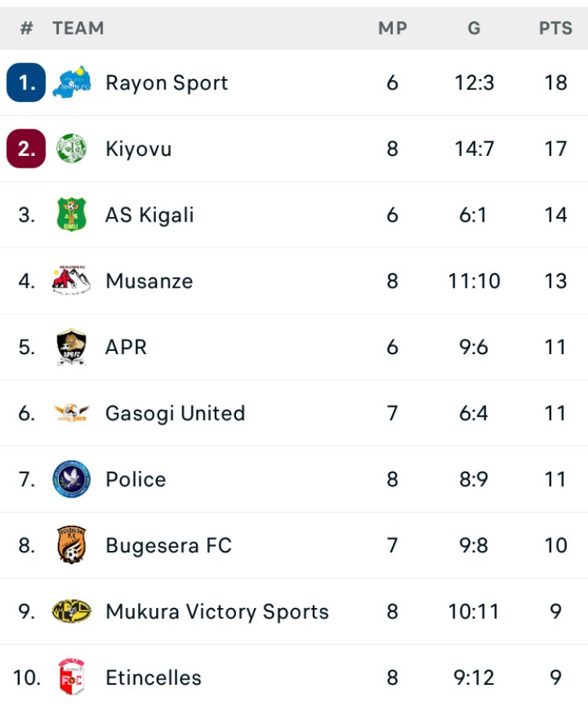Image resolution: width=588 pixels, height=706 pixels.
Task: Click the blue rank 1 badge
Action: click(26, 83)
